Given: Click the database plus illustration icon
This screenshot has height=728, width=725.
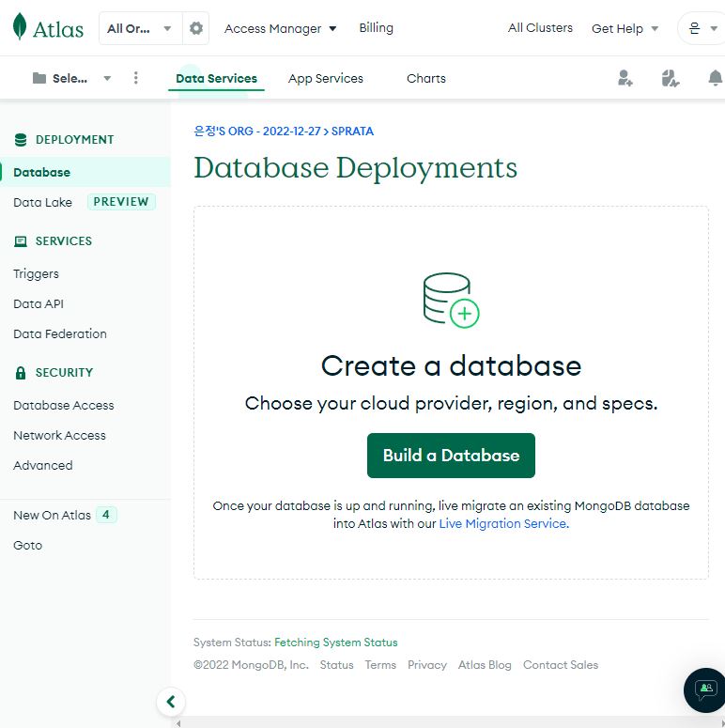Looking at the screenshot, I should point(451,300).
